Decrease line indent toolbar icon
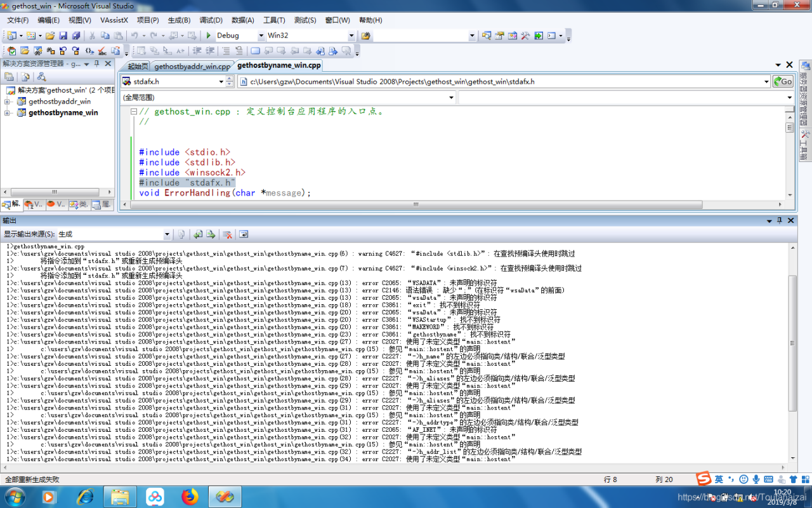This screenshot has height=508, width=812. [x=197, y=51]
